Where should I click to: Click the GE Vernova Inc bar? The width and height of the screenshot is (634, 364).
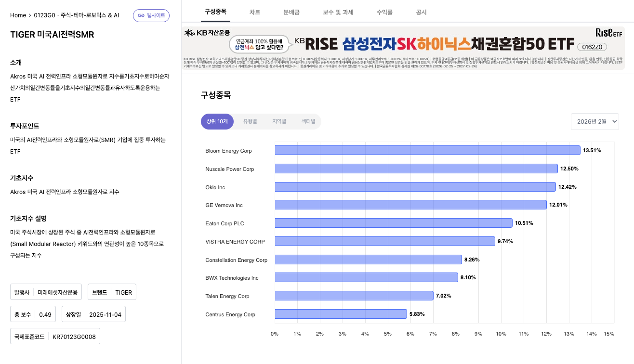click(410, 205)
